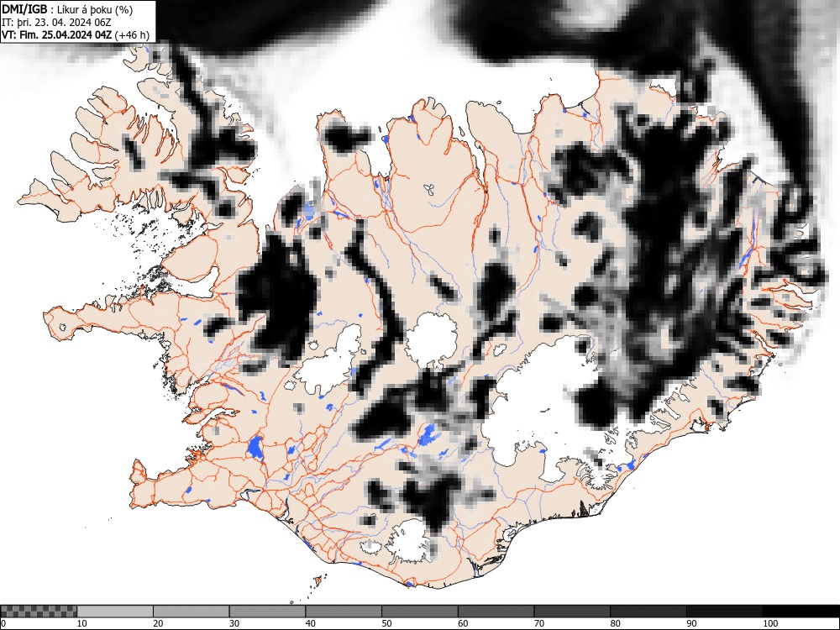Click the 40-50 percent legend swatch
The height and width of the screenshot is (630, 840).
pyautogui.click(x=344, y=612)
